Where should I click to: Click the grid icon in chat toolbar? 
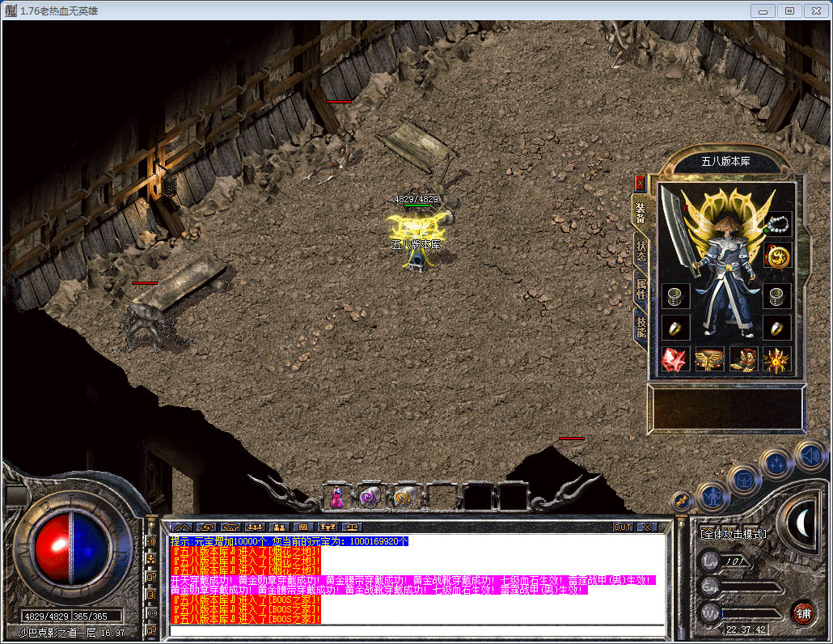pyautogui.click(x=303, y=527)
